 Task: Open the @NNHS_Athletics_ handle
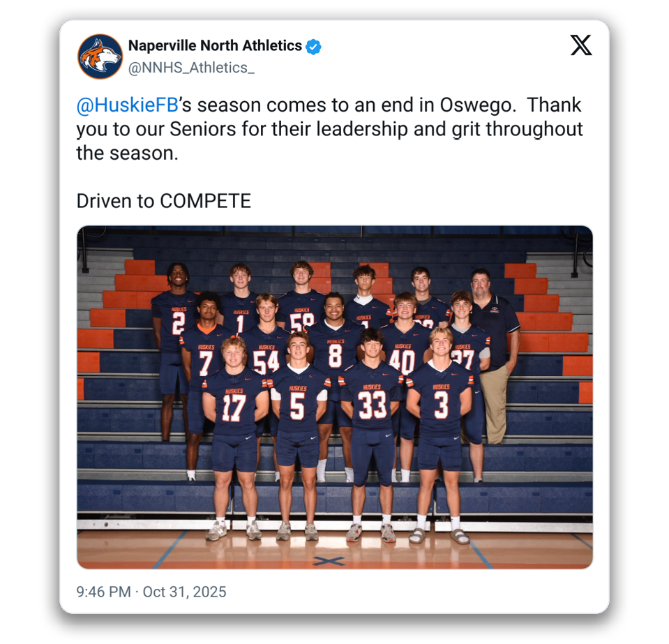pos(191,68)
